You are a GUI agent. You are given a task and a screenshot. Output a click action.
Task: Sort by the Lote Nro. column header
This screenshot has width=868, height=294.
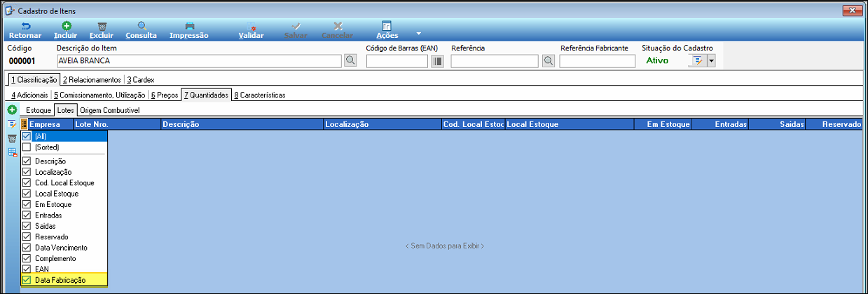click(117, 124)
